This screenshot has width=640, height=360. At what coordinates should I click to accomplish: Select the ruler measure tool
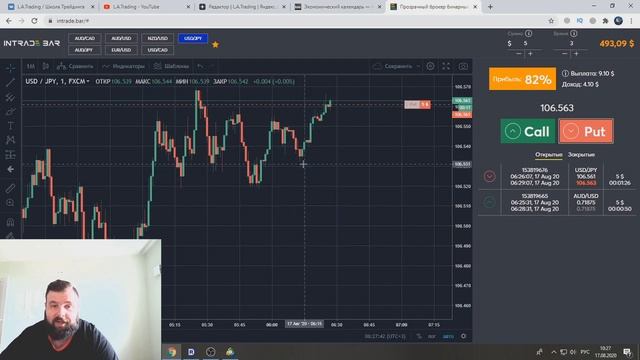[x=10, y=188]
